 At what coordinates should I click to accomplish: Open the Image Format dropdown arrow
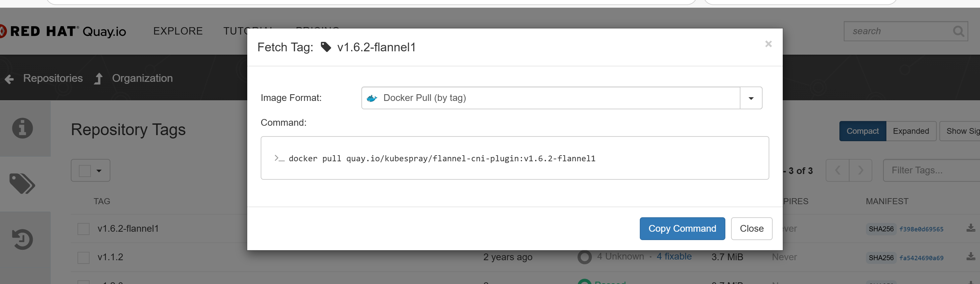(x=751, y=98)
